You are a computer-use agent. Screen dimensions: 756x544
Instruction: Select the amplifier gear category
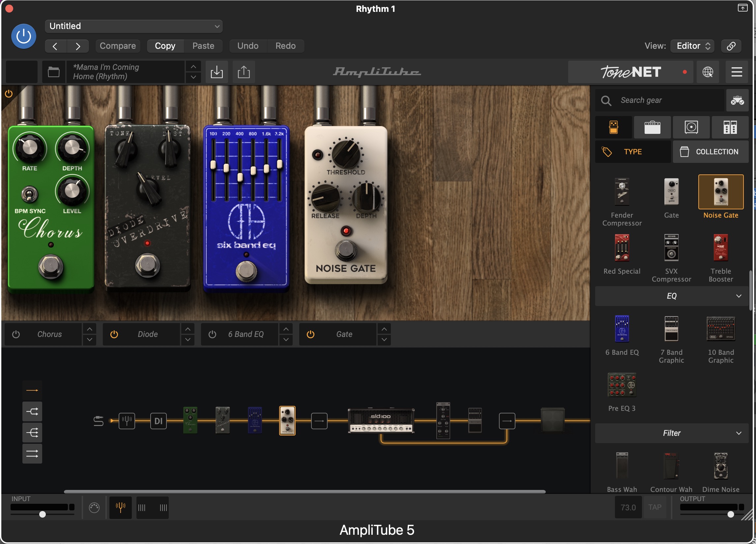click(652, 127)
